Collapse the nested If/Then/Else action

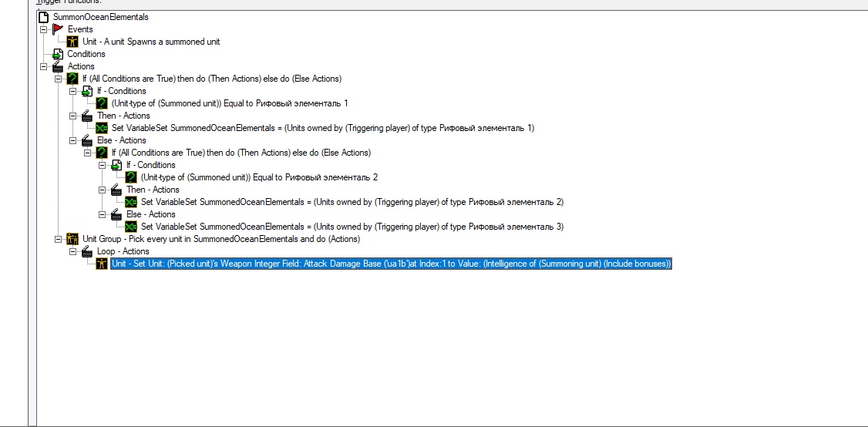pyautogui.click(x=87, y=153)
